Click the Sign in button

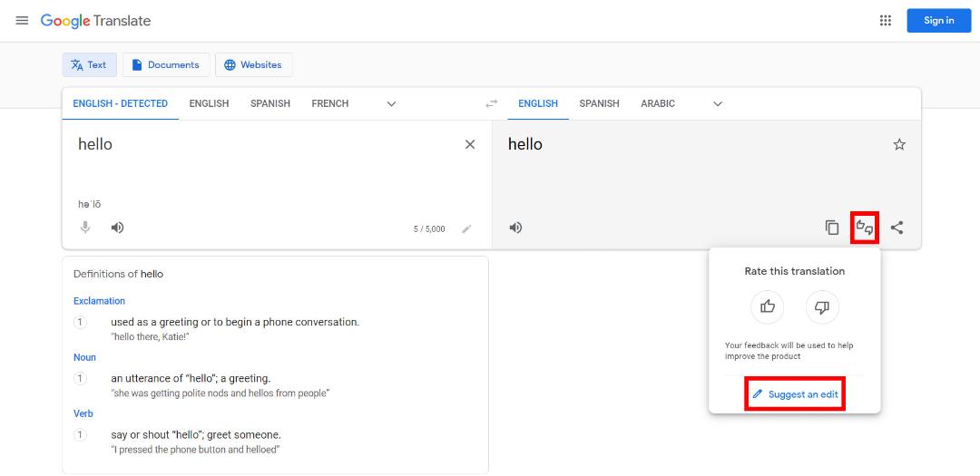(x=939, y=21)
